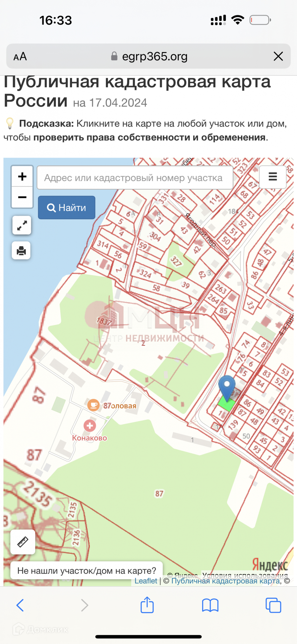
Task: Zoom in with the map plus button
Action: (22, 176)
